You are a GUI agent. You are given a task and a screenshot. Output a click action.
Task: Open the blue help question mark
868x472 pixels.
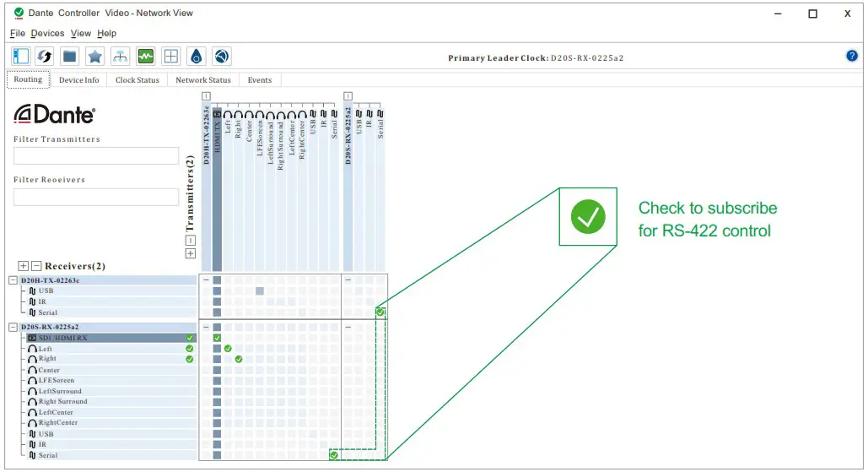tap(852, 56)
